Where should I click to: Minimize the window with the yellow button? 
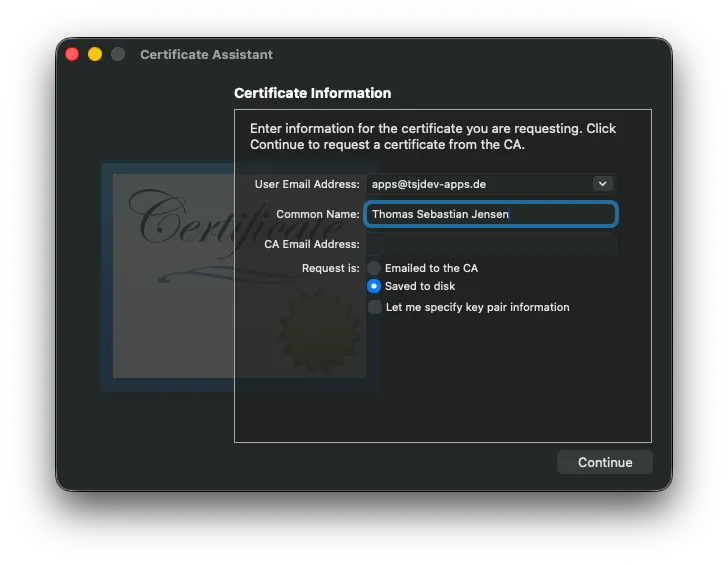click(x=95, y=54)
